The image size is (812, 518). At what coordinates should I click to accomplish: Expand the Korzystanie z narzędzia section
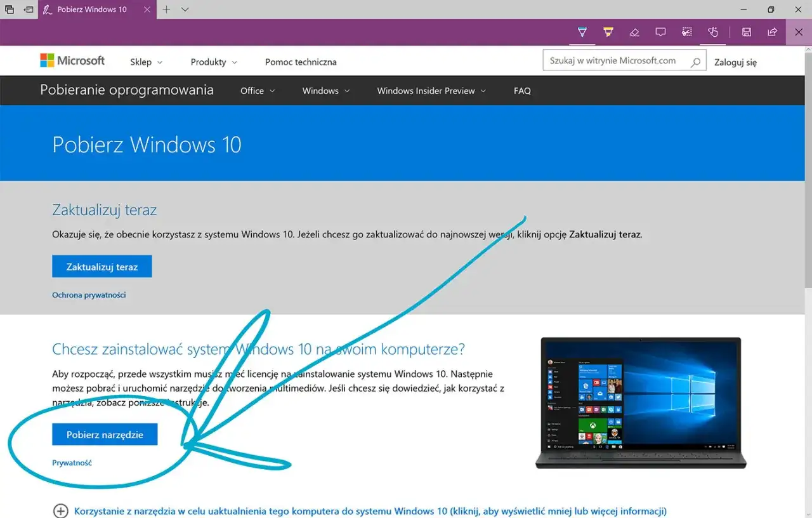pos(60,510)
